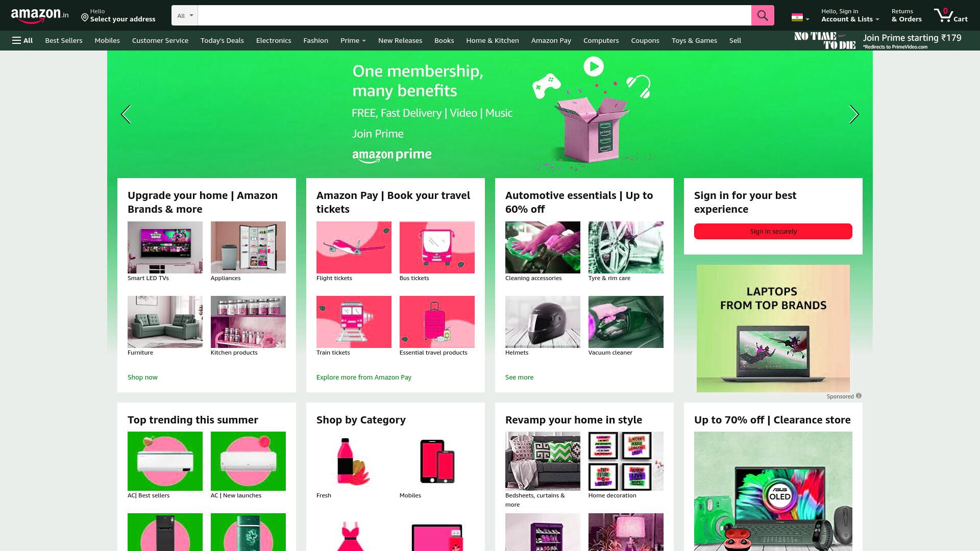The height and width of the screenshot is (551, 980).
Task: Open Mobiles nav item
Action: tap(107, 40)
